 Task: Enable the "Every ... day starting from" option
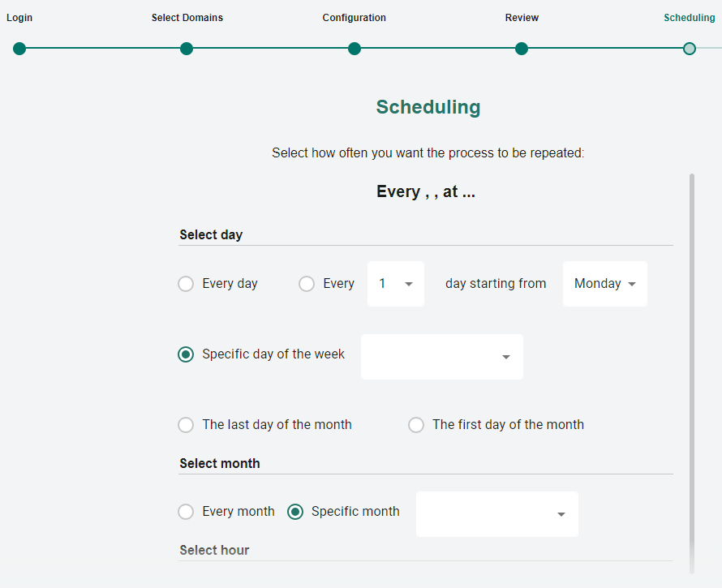point(306,284)
